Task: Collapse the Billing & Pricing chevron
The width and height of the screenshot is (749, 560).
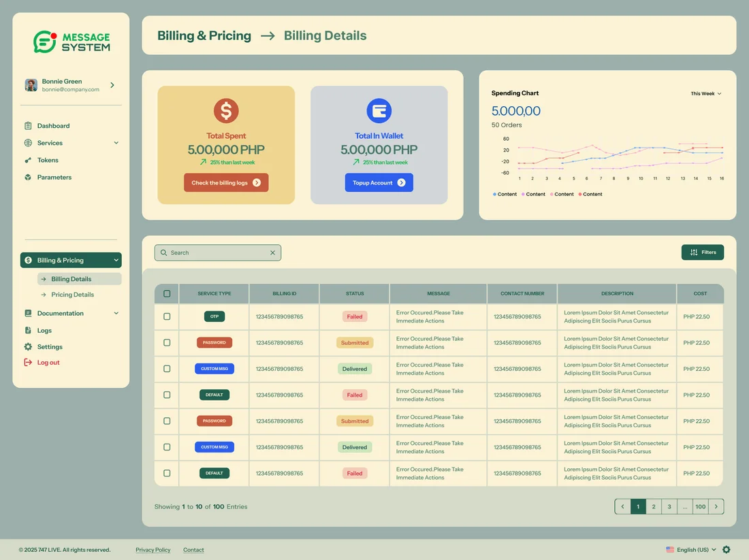Action: pos(116,260)
